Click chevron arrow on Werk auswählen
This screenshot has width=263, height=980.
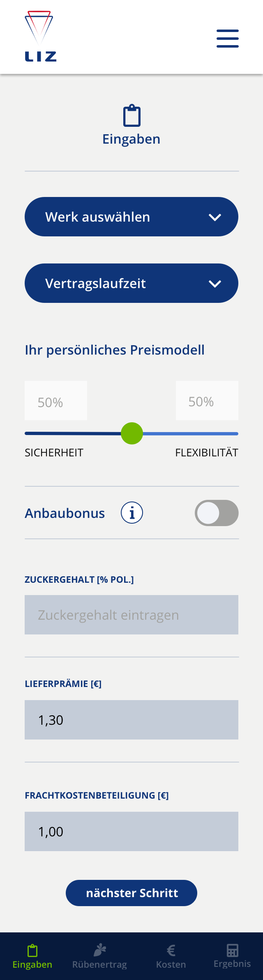[x=215, y=217]
